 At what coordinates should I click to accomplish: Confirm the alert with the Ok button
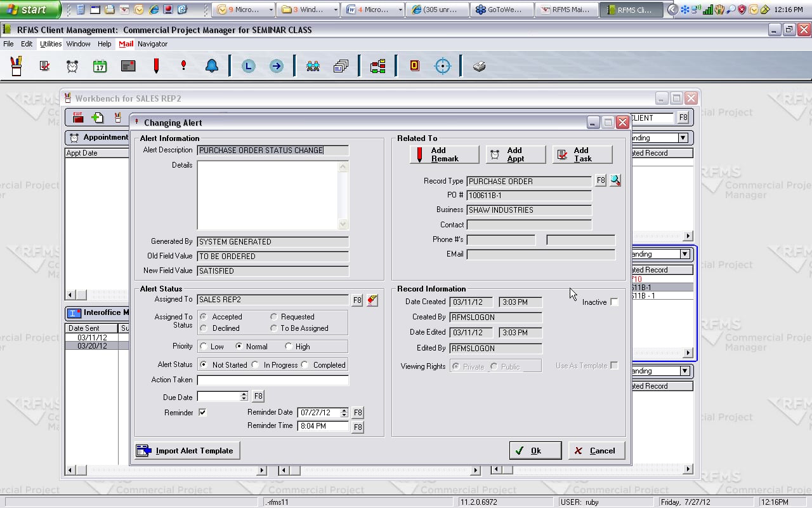pos(535,451)
